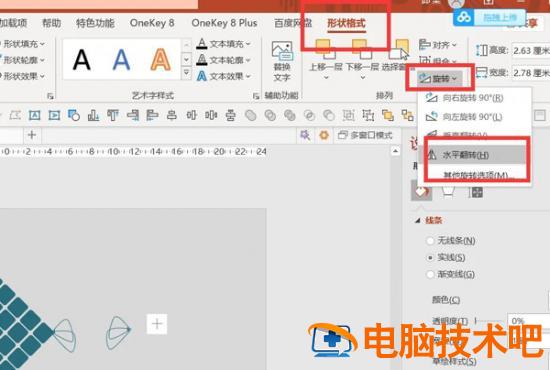Open the arrow under 上移一层
This screenshot has height=370, width=550.
[326, 78]
